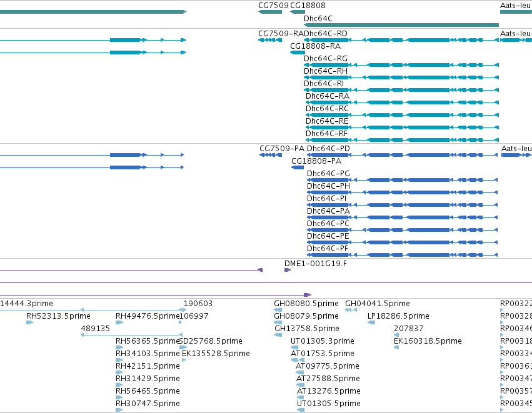Image resolution: width=532 pixels, height=413 pixels.
Task: Open the RH52313.5prime EST label
Action: click(x=58, y=316)
